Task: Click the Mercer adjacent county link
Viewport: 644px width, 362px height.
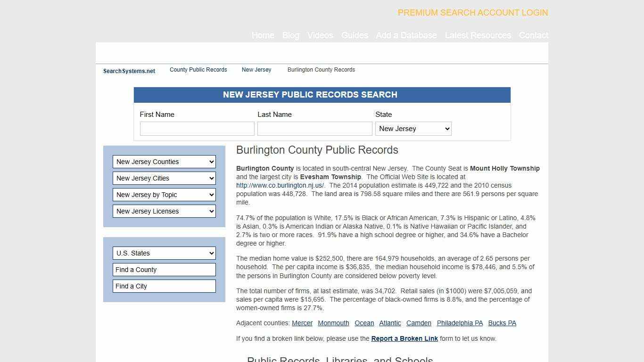Action: pos(302,323)
